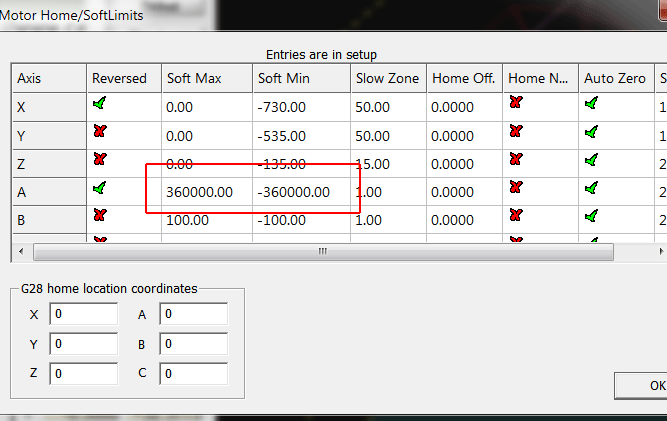This screenshot has height=421, width=667.
Task: Toggle Home Neg cross for X axis
Action: tap(515, 102)
